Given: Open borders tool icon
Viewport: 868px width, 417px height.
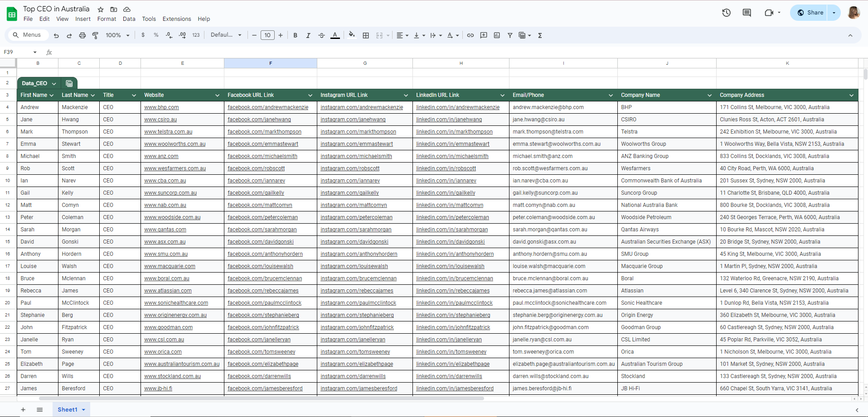Looking at the screenshot, I should pos(366,35).
